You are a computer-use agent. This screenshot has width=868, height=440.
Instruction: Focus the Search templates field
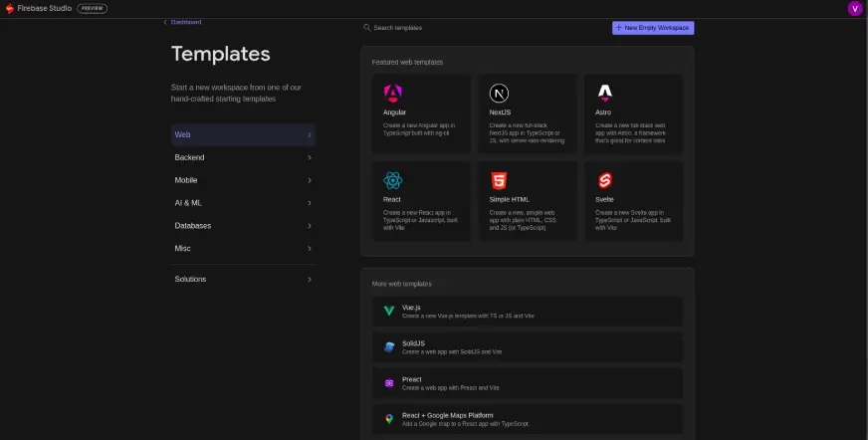438,28
